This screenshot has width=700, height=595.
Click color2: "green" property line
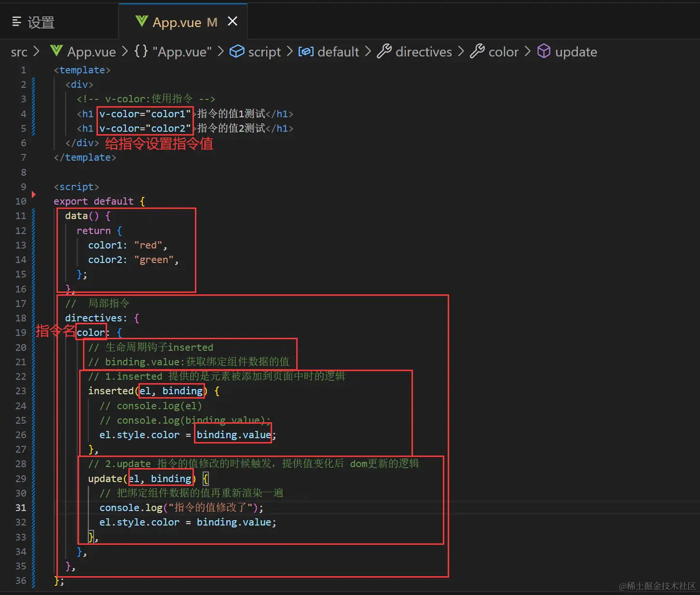(134, 260)
